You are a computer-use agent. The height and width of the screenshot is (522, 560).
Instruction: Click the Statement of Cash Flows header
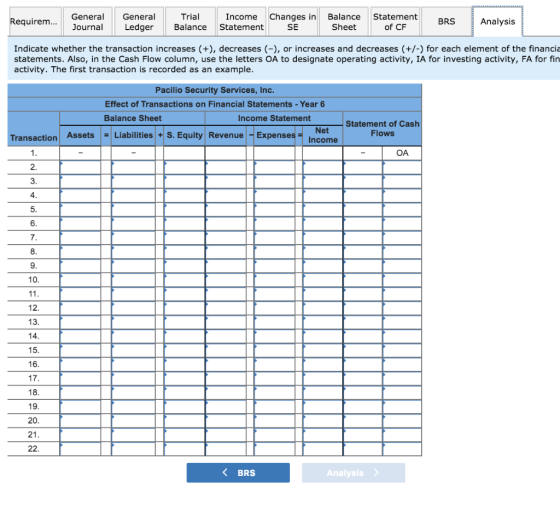coord(382,129)
